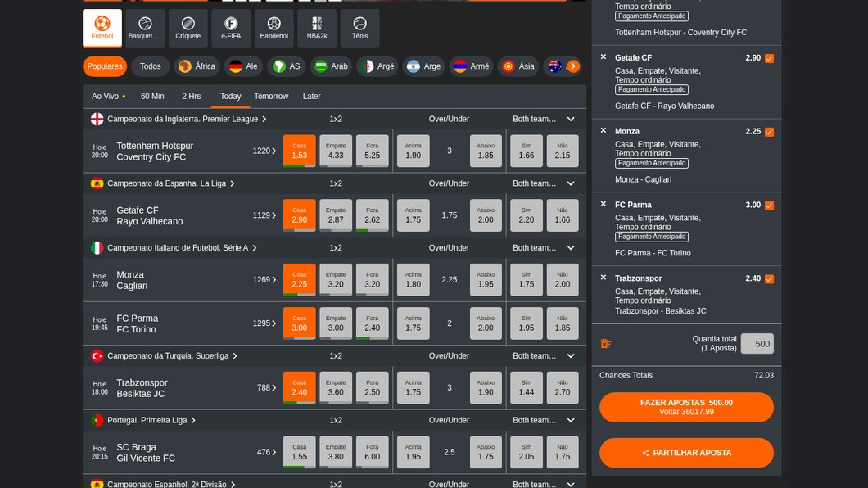Switch to 60 Min tab
The height and width of the screenshot is (488, 868).
tap(152, 97)
